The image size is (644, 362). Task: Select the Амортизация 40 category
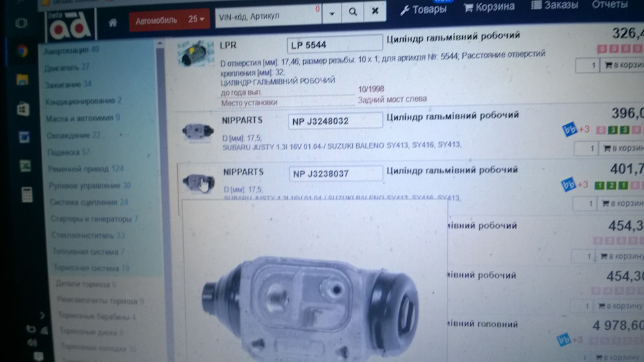72,50
